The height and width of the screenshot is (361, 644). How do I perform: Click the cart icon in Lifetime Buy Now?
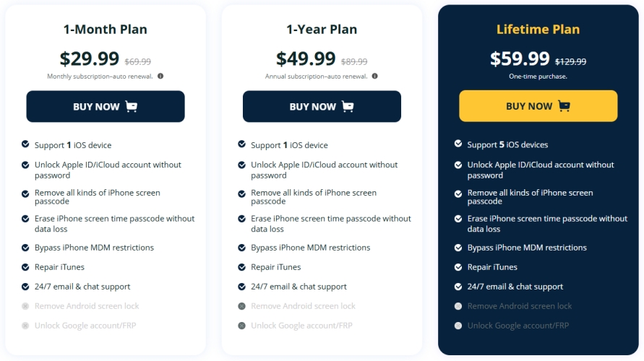(x=564, y=106)
